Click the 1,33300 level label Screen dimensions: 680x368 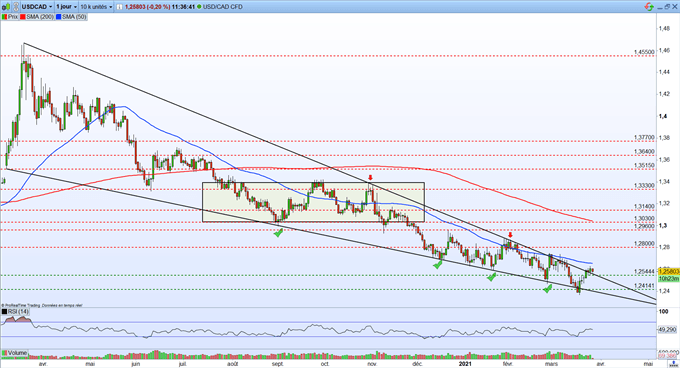click(644, 186)
